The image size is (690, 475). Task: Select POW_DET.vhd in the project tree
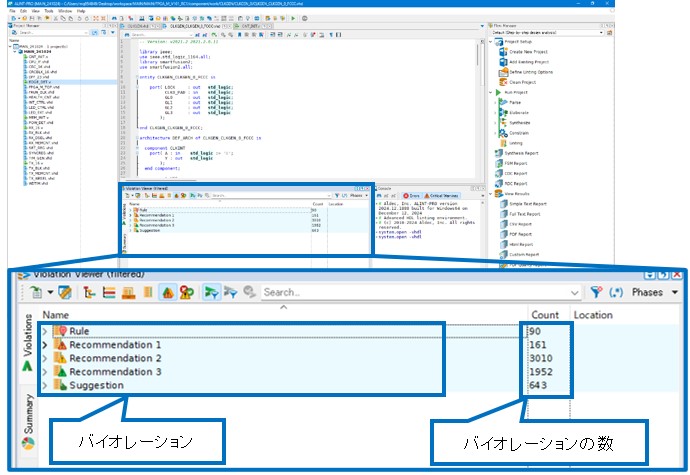pos(40,123)
